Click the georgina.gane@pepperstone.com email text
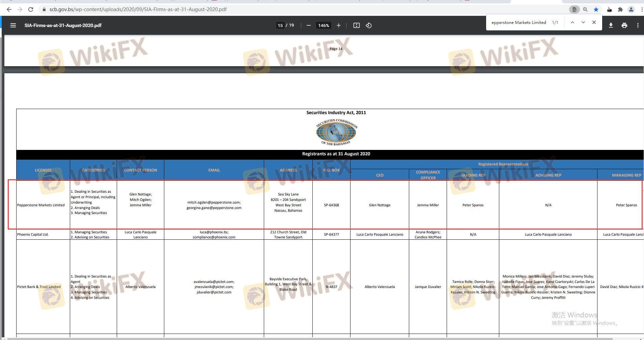The height and width of the screenshot is (340, 644). [214, 208]
